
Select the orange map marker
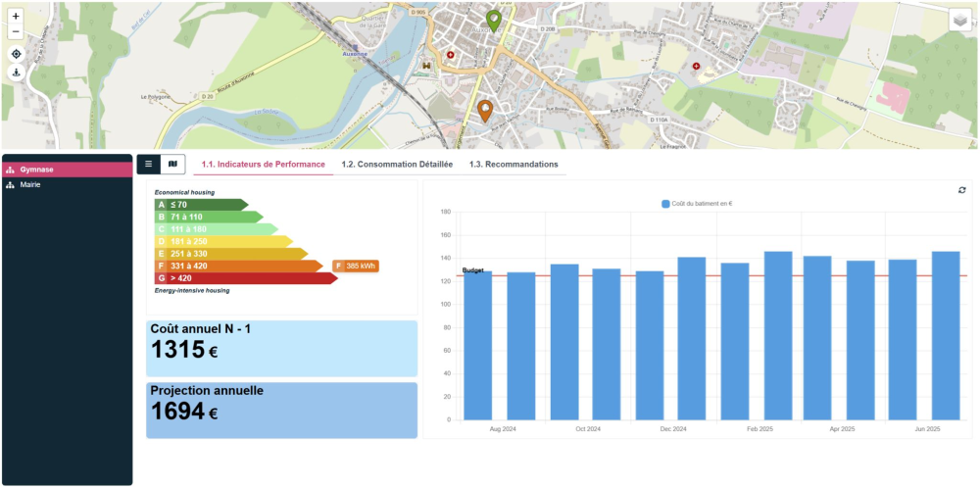point(484,110)
